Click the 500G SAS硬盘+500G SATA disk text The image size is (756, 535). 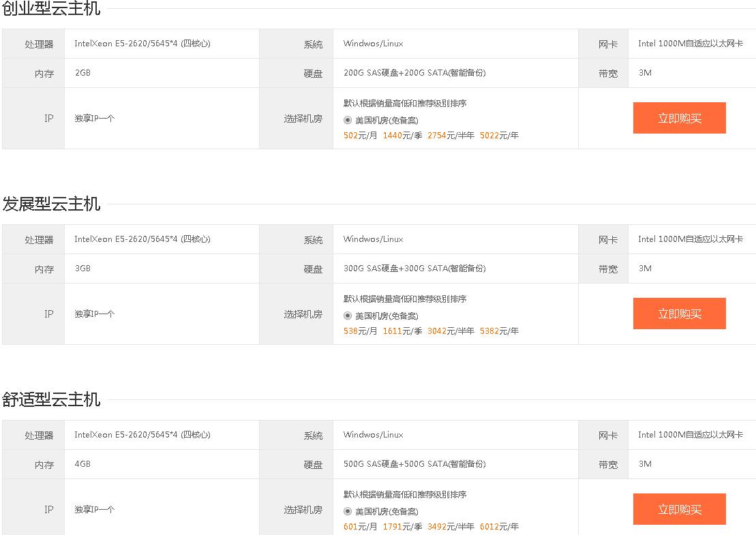click(414, 464)
